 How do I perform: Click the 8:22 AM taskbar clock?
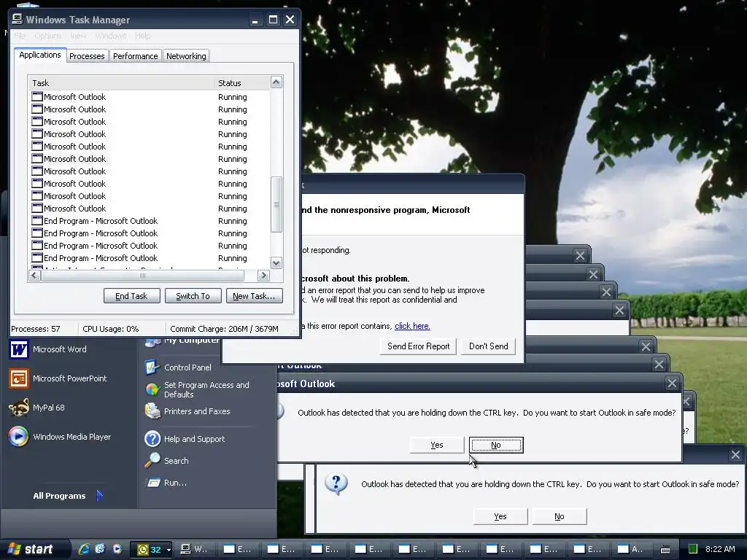click(x=720, y=549)
